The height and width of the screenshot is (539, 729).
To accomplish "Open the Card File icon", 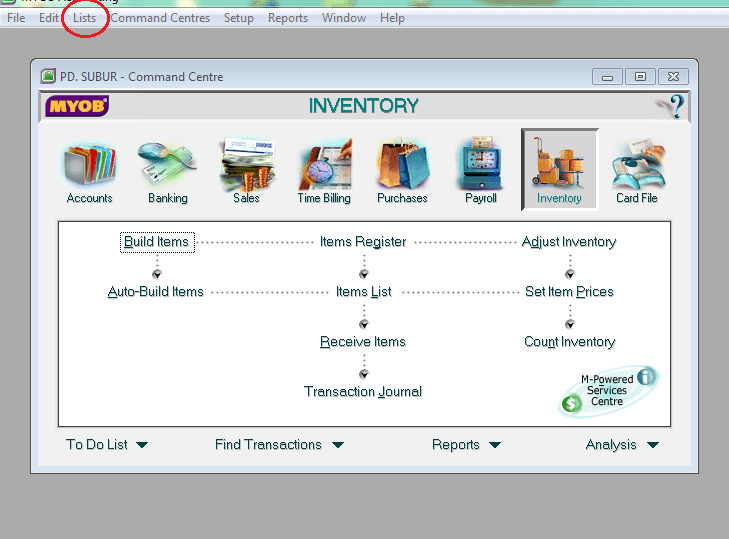I will [637, 171].
